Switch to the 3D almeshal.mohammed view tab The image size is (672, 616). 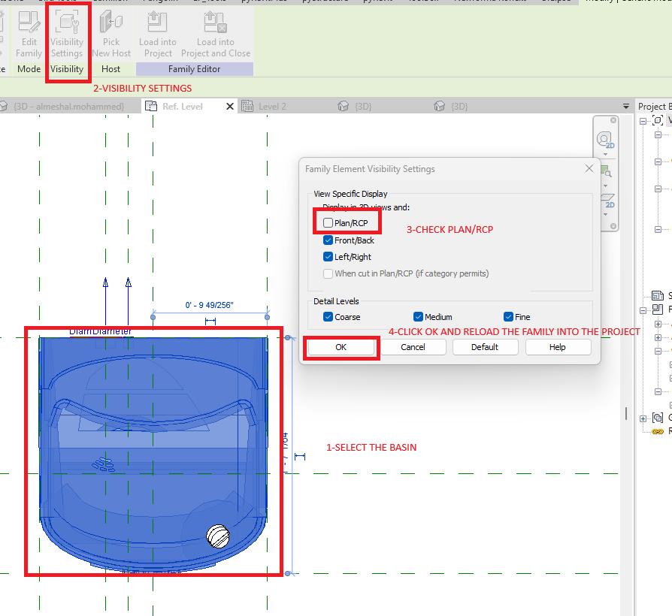pyautogui.click(x=68, y=106)
